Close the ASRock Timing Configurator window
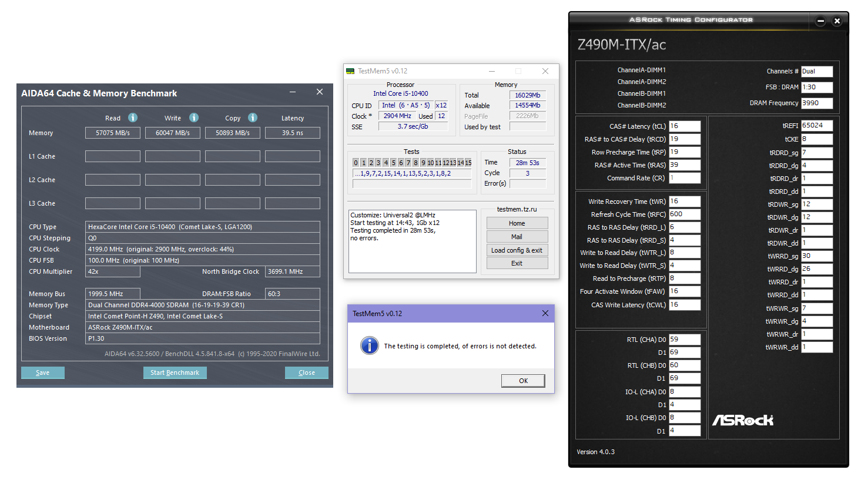This screenshot has height=480, width=868. (837, 21)
